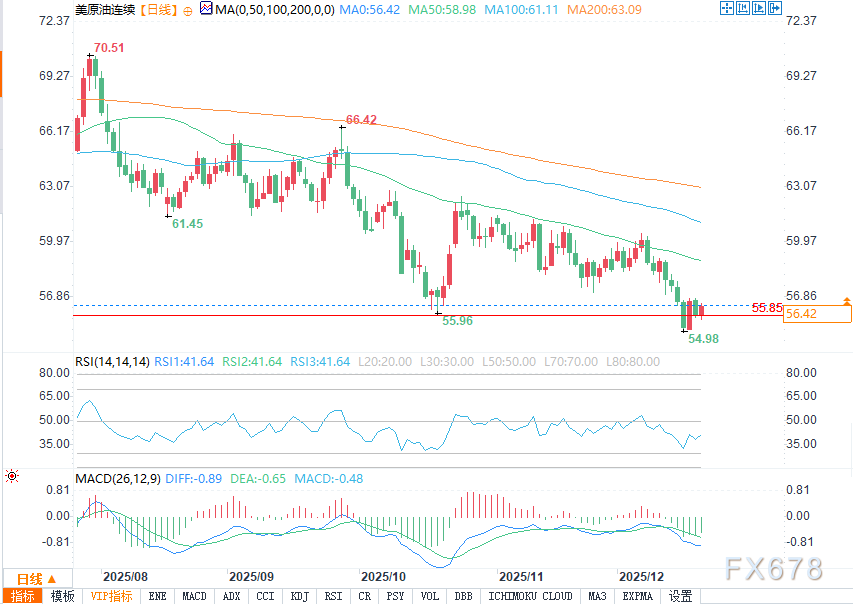The height and width of the screenshot is (604, 853).
Task: Click the current price tag 56.42
Action: [x=817, y=314]
